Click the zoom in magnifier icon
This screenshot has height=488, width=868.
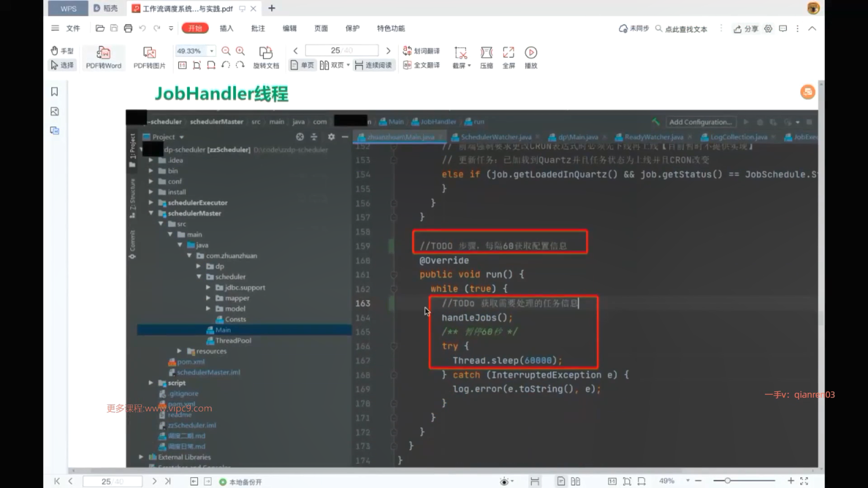click(241, 51)
